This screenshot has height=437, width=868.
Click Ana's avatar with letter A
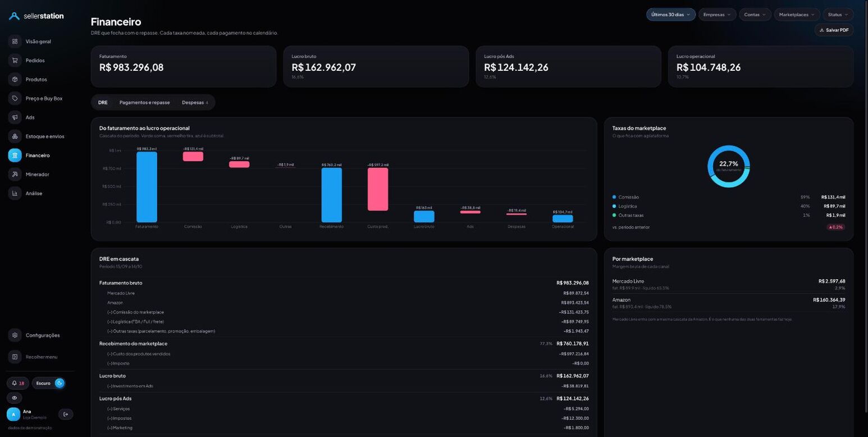click(13, 415)
